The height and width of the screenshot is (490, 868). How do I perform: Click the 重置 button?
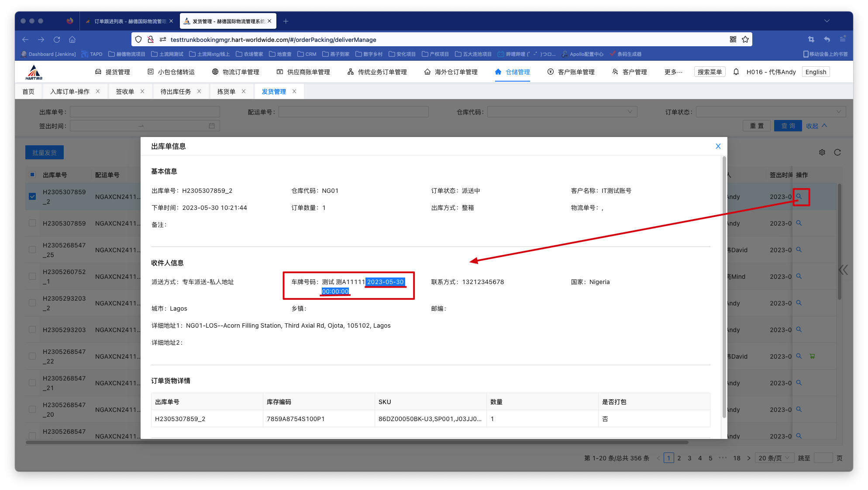click(x=757, y=126)
